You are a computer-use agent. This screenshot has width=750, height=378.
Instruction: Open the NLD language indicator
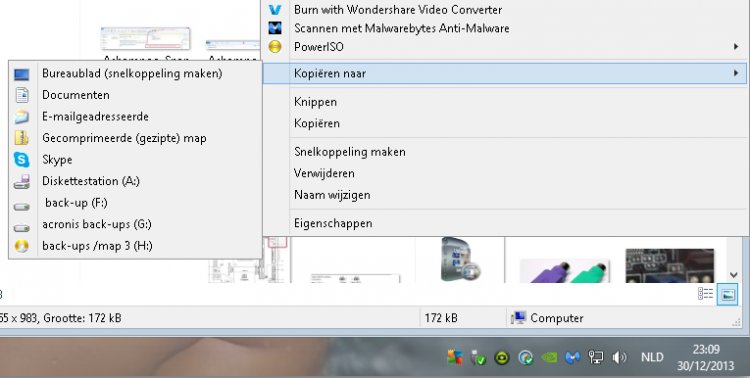tap(652, 357)
